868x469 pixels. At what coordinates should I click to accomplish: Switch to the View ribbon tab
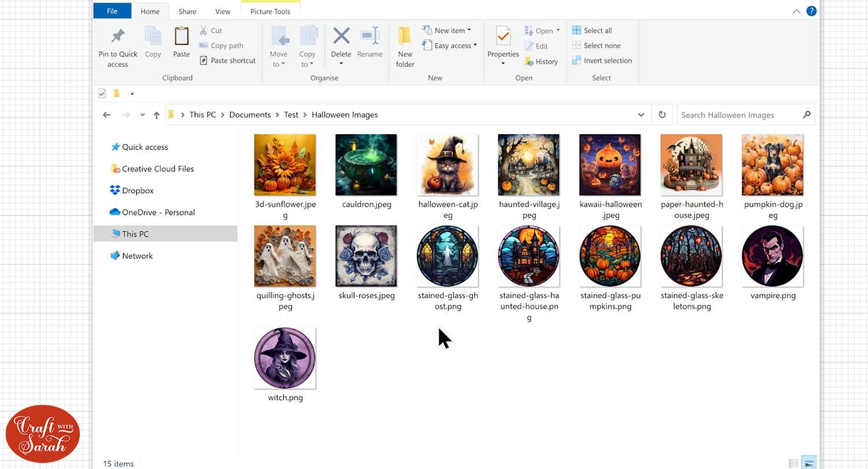pos(223,12)
